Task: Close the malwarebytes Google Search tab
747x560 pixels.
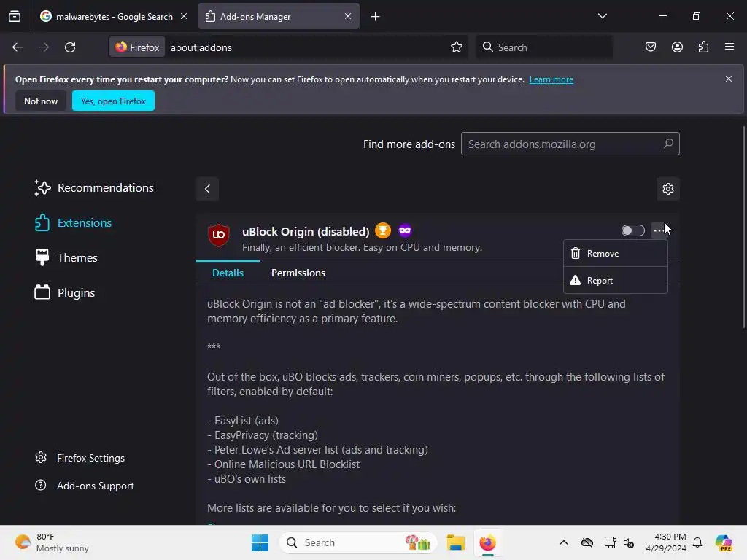Action: [184, 16]
